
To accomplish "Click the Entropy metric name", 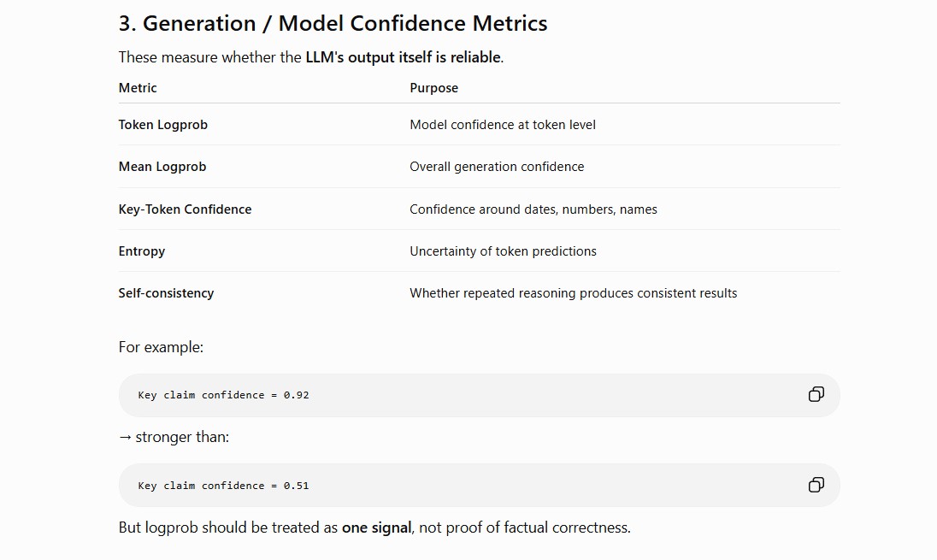I will 142,251.
